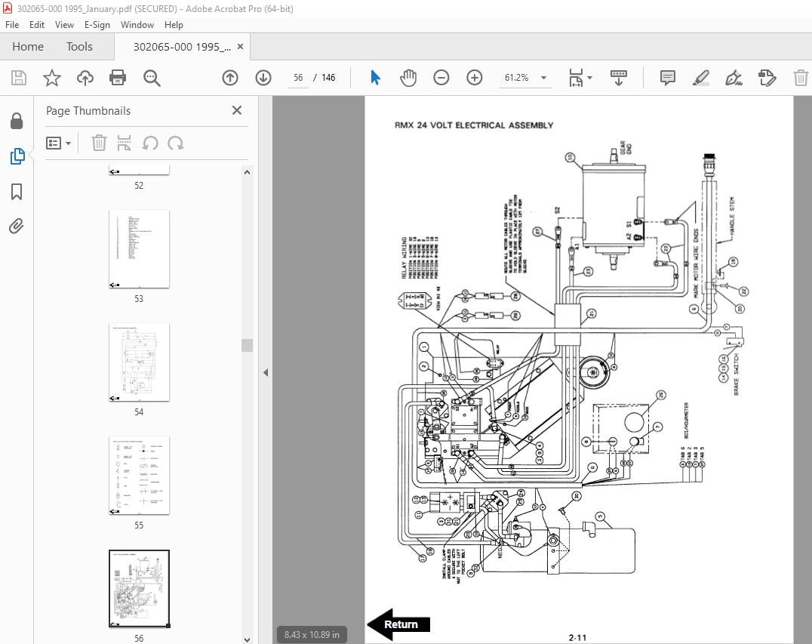Rotate page clockwise
This screenshot has height=644, width=812.
[x=176, y=143]
